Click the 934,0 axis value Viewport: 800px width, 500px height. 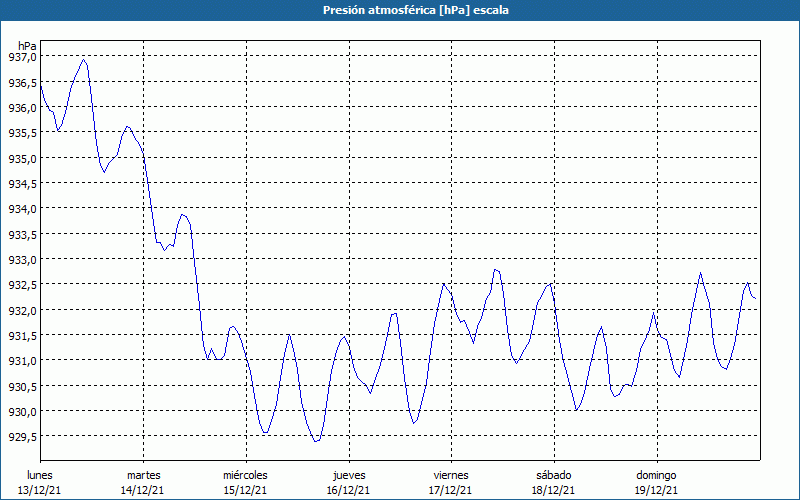point(22,209)
